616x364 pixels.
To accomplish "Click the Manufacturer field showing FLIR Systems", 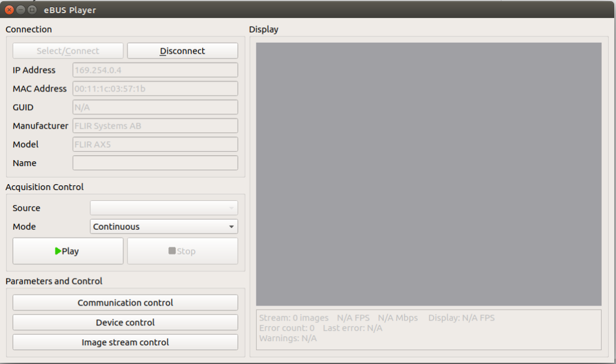I will tap(155, 126).
